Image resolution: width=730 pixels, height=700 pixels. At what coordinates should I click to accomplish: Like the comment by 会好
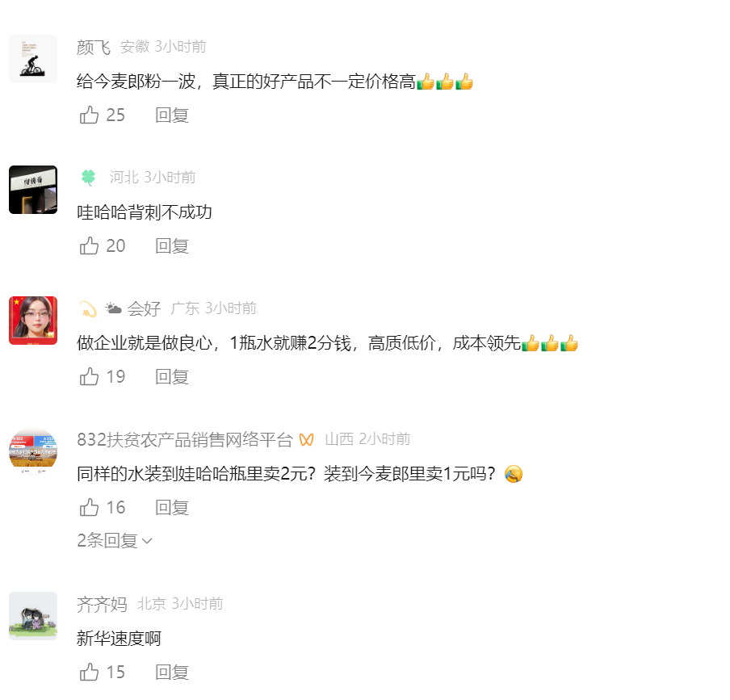(x=89, y=376)
